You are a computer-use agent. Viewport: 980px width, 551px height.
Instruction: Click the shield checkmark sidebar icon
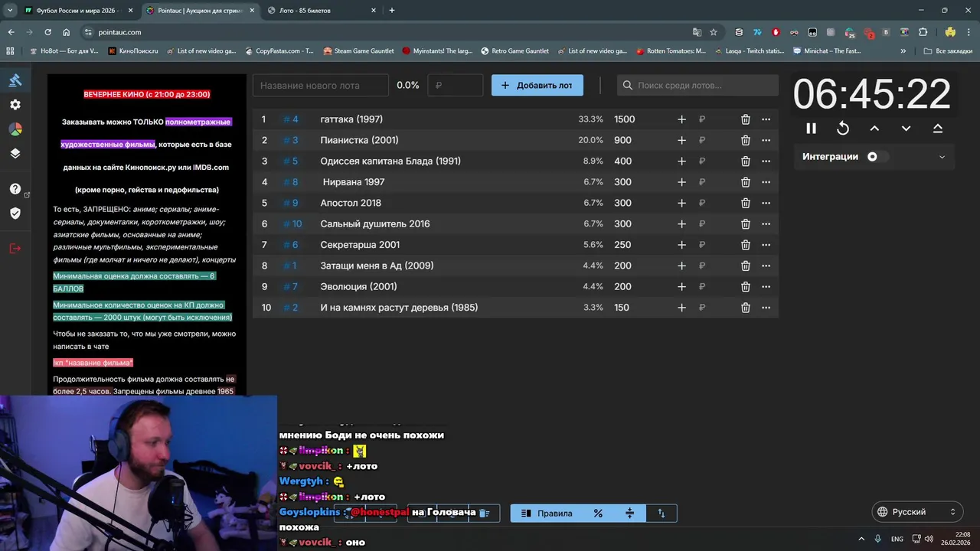pyautogui.click(x=15, y=213)
